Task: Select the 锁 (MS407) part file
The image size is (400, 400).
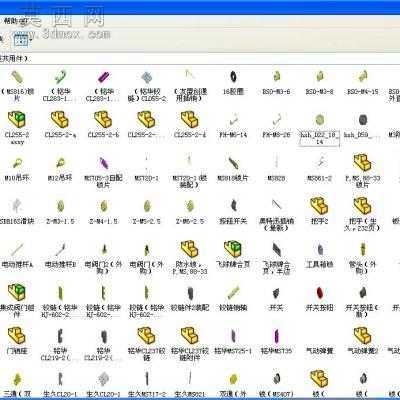Action: tap(276, 379)
